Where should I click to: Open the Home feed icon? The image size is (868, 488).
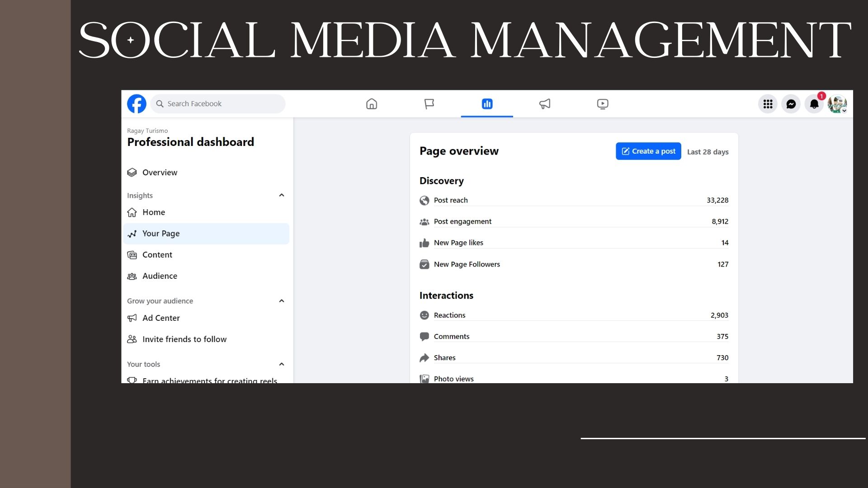372,104
